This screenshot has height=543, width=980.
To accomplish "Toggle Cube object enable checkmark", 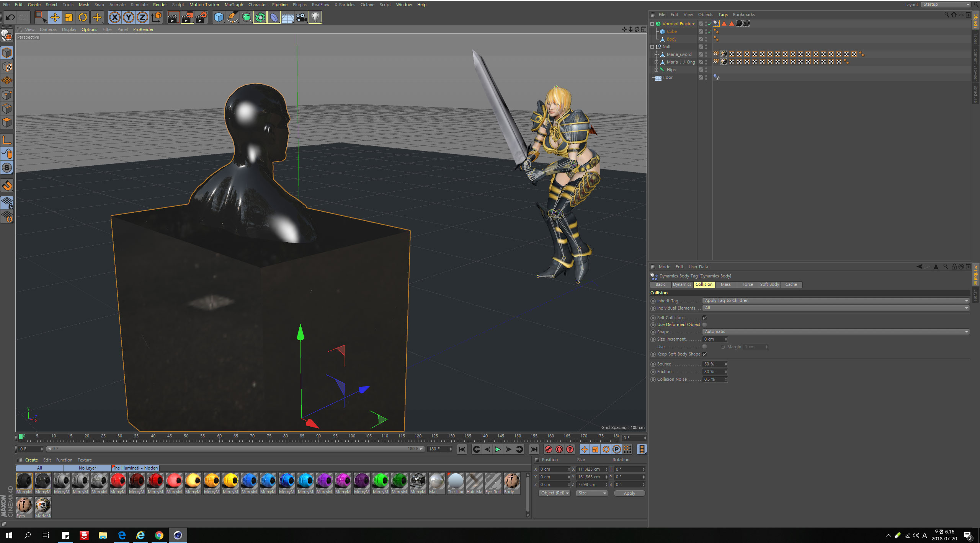I will coord(709,31).
